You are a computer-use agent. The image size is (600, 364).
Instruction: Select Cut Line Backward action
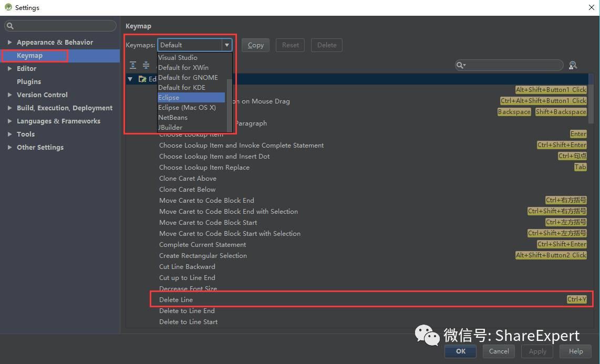coord(187,266)
